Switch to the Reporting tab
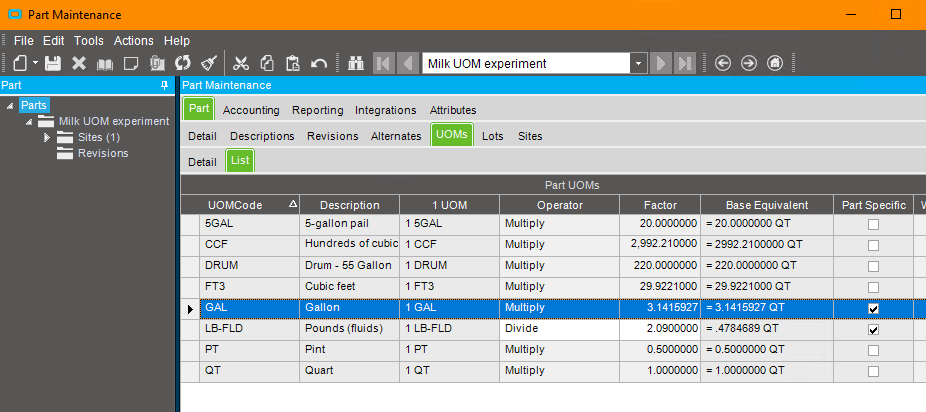 click(x=318, y=110)
